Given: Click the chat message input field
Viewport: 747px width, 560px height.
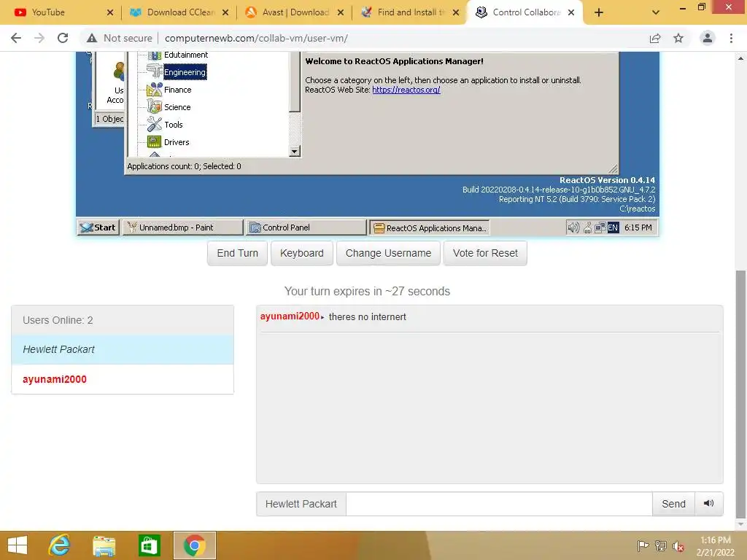Looking at the screenshot, I should pyautogui.click(x=499, y=504).
